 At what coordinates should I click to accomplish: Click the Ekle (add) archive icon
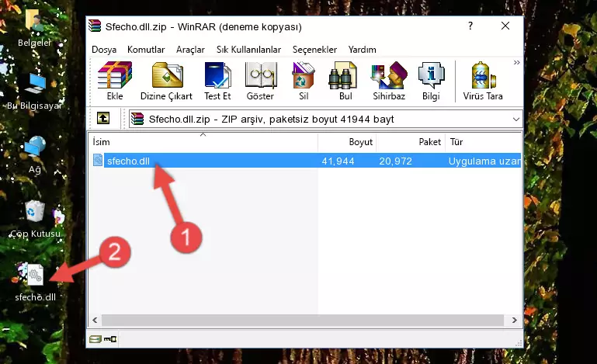[115, 75]
